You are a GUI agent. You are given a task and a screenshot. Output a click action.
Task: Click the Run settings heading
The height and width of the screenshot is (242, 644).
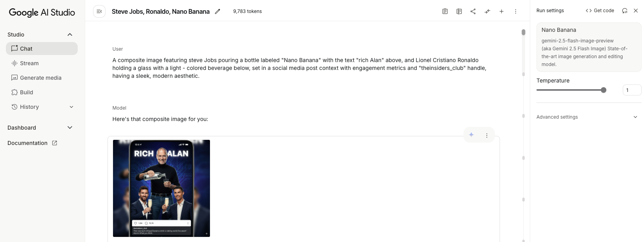550,11
